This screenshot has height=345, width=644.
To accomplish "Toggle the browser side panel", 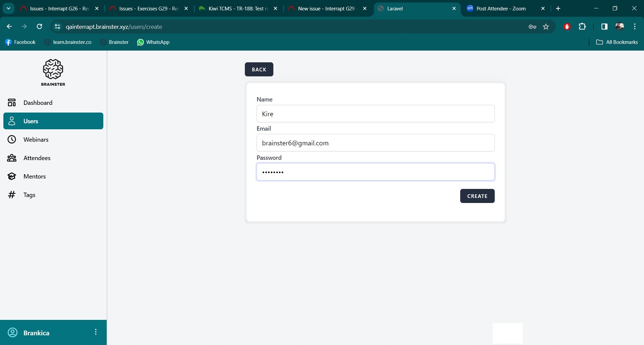I will pos(604,27).
